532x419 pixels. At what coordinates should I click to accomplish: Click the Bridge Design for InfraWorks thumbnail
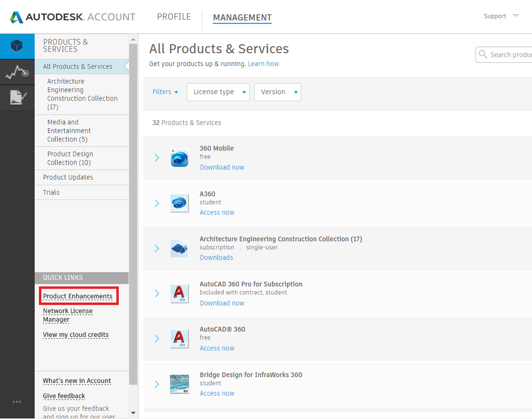point(179,384)
